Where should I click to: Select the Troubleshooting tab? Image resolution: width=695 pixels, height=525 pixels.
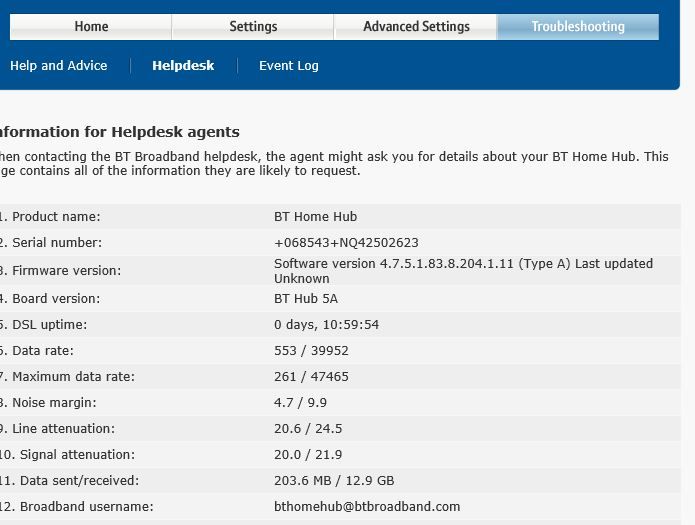[x=578, y=27]
